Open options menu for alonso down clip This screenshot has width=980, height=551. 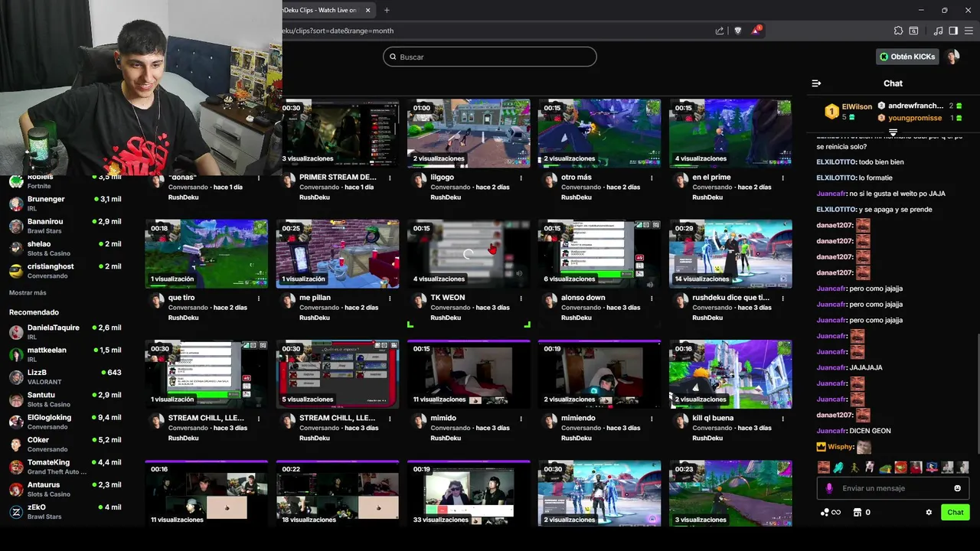652,298
